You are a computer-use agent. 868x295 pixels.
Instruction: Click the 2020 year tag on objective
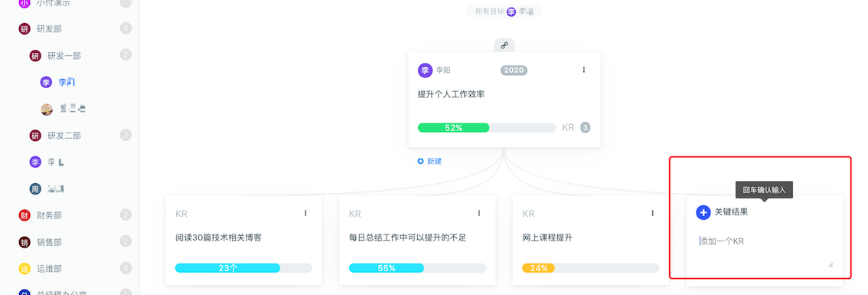pyautogui.click(x=514, y=70)
